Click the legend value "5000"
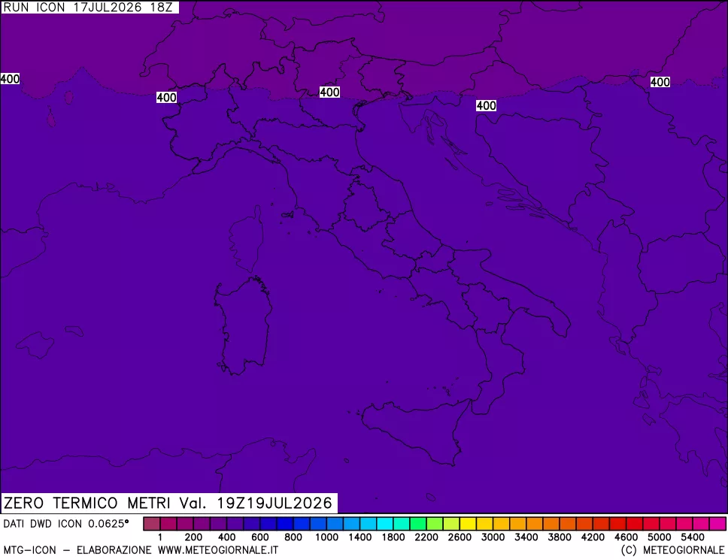Screen dimensions: 728x560 click(660, 537)
